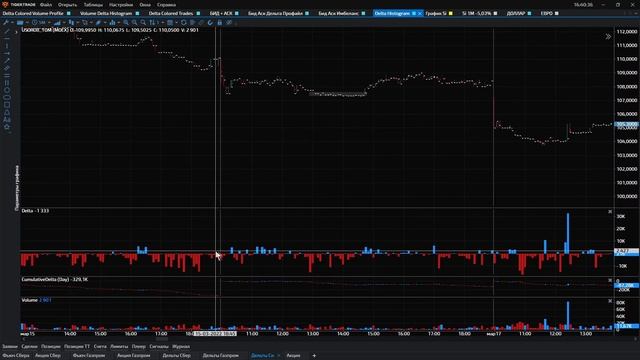
Task: Switch to БИД + АСК tab
Action: click(221, 13)
